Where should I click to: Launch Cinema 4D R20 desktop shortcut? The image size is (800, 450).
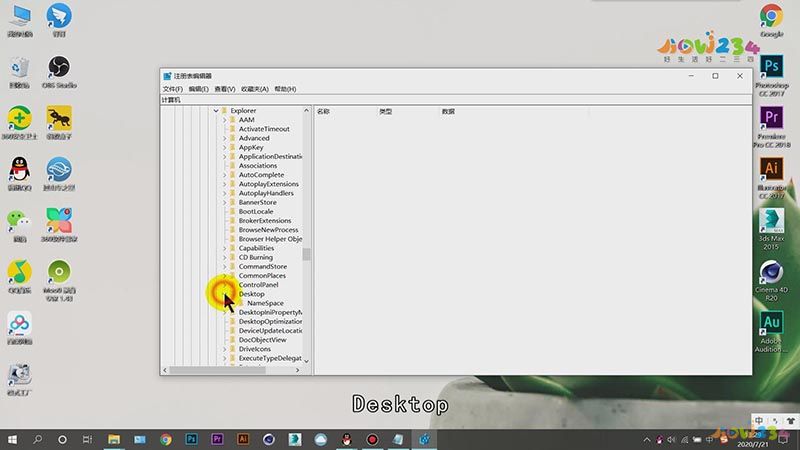click(x=771, y=280)
